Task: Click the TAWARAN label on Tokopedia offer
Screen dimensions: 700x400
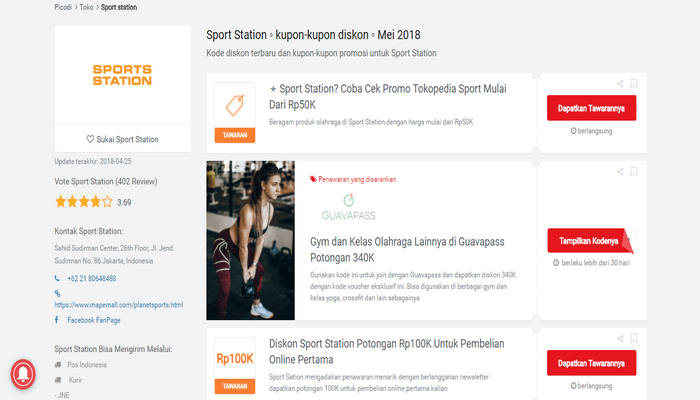Action: click(x=235, y=135)
